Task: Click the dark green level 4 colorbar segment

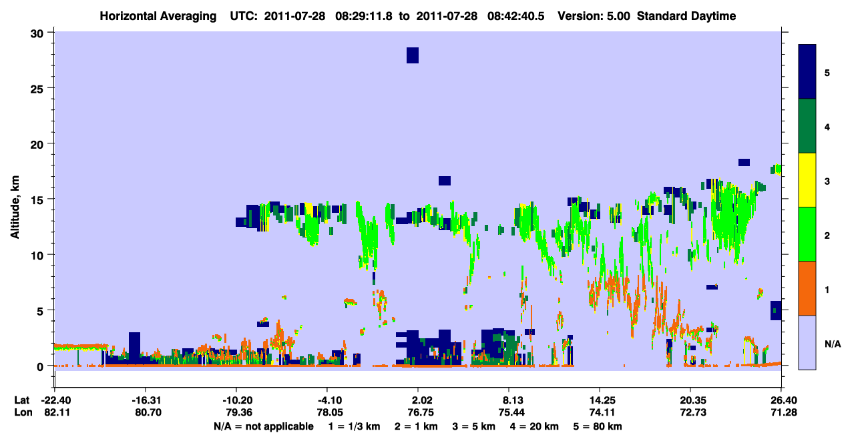Action: (x=807, y=126)
